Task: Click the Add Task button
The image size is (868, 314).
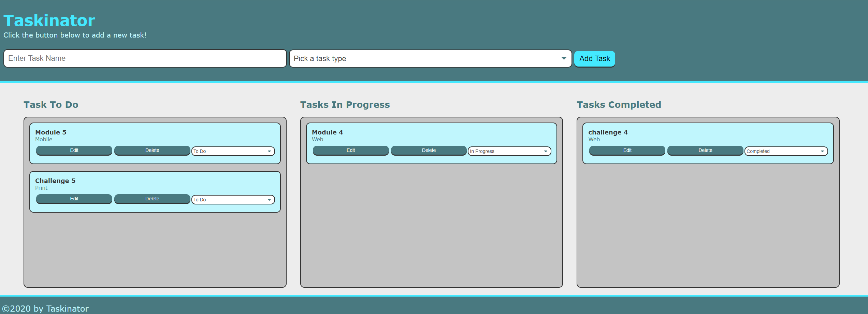Action: coord(594,59)
